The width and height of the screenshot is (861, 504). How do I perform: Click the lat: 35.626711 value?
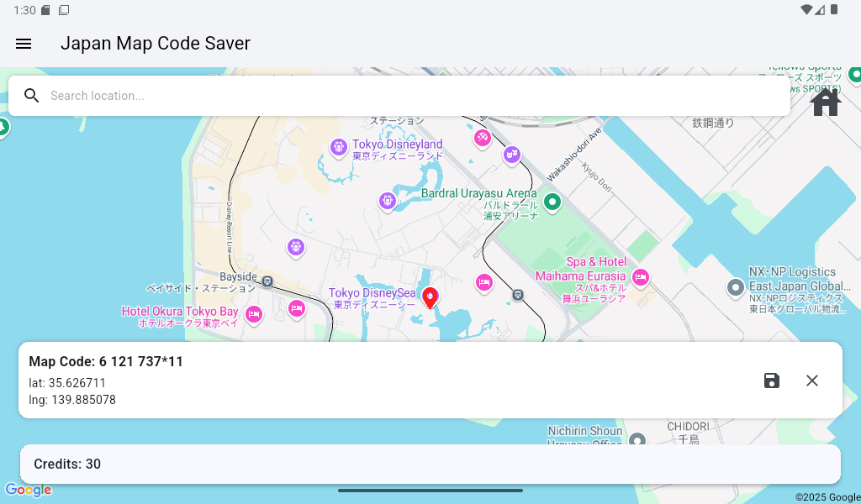(67, 383)
